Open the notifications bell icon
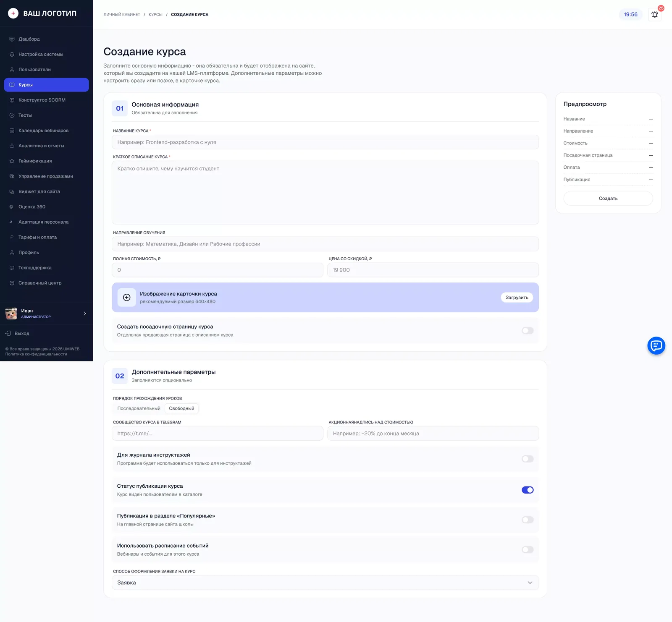Image resolution: width=672 pixels, height=622 pixels. 654,15
